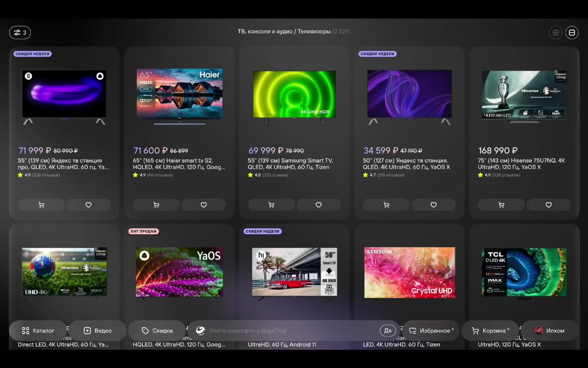The width and height of the screenshot is (588, 368).
Task: Open Избранное favorites list
Action: (431, 331)
